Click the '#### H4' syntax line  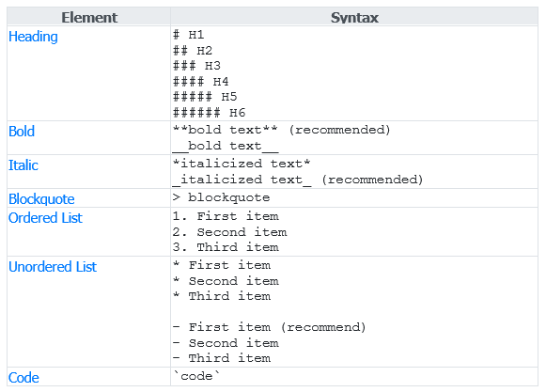(201, 82)
